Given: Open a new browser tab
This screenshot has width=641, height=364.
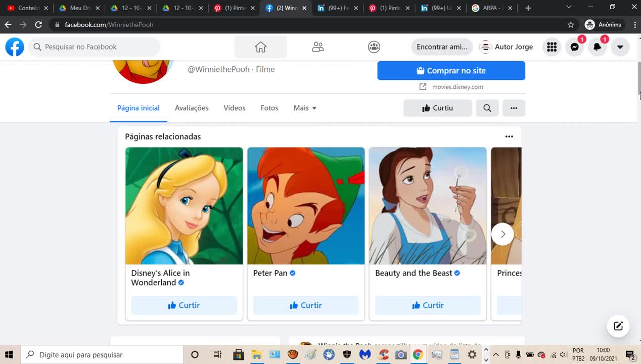Looking at the screenshot, I should [528, 8].
